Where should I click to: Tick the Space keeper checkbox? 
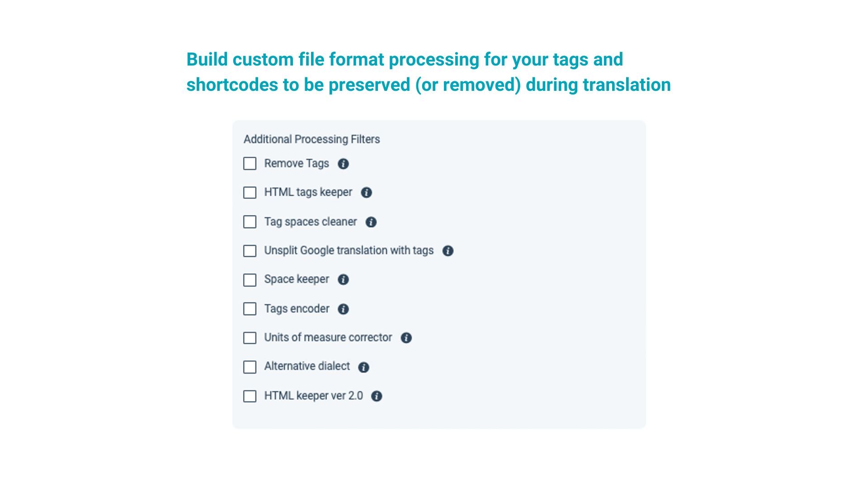point(250,280)
